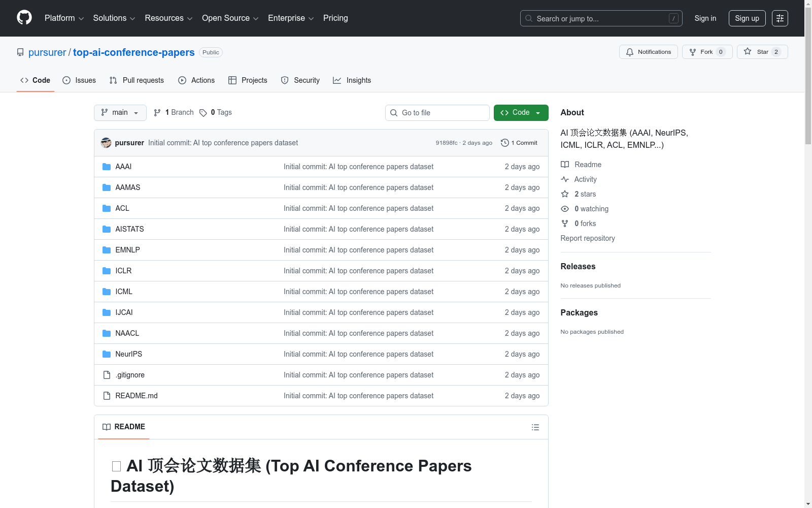Click the EMNLP folder icon
The image size is (812, 508).
[x=107, y=250]
